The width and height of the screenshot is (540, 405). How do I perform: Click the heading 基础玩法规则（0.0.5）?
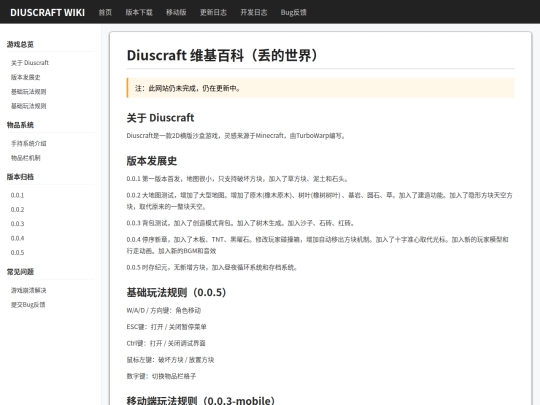pos(176,292)
